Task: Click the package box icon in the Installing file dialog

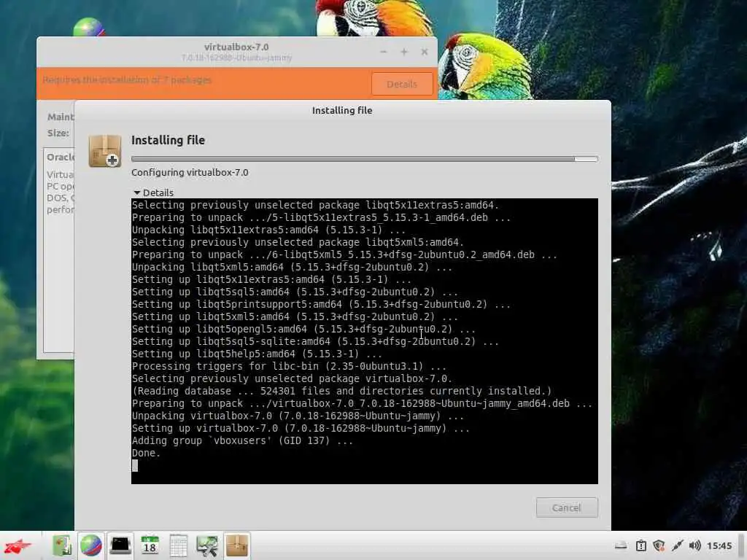Action: point(105,151)
